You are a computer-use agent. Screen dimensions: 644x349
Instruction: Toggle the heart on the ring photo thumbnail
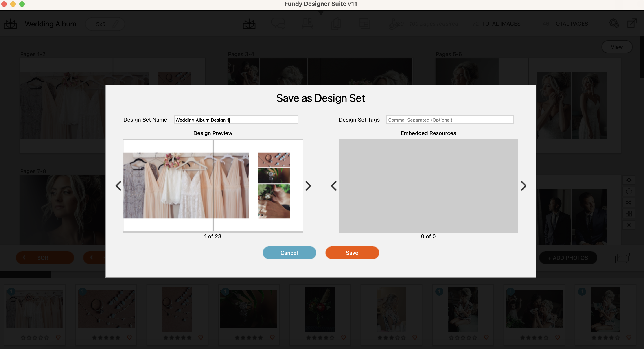point(129,337)
